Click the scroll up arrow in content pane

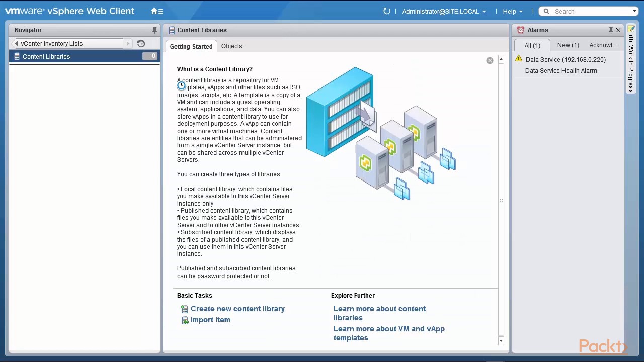(x=501, y=60)
